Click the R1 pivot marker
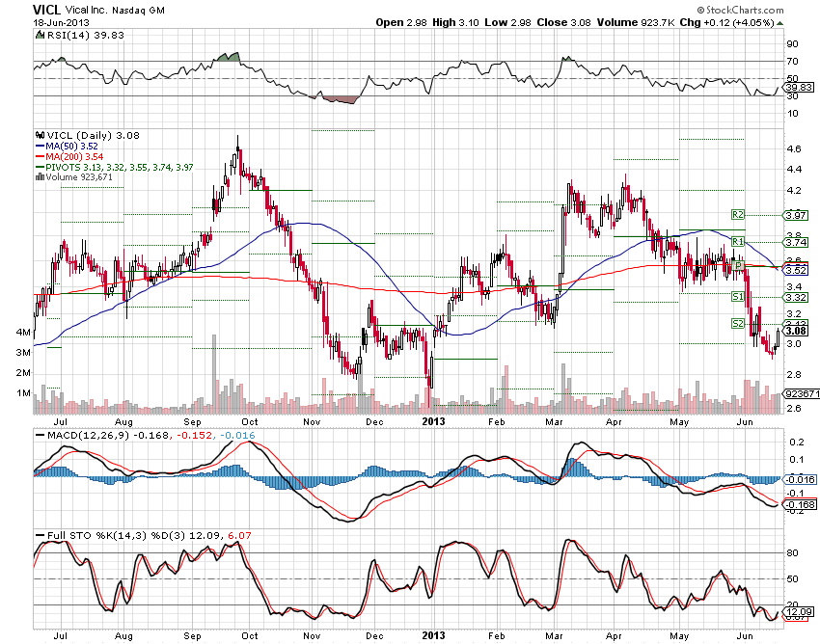This screenshot has height=644, width=820. (x=737, y=241)
